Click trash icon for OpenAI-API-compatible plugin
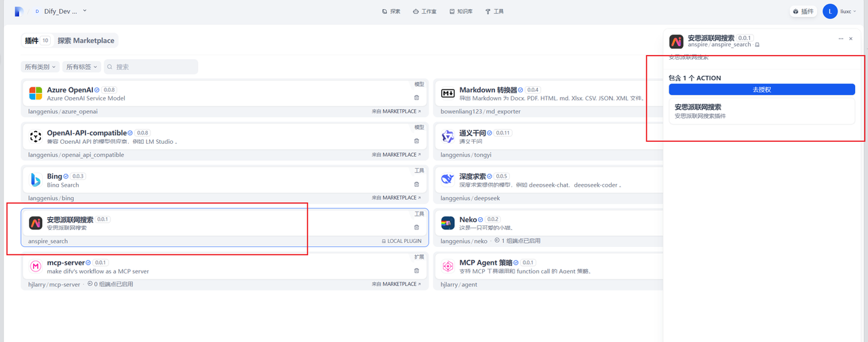This screenshot has height=342, width=868. click(416, 141)
